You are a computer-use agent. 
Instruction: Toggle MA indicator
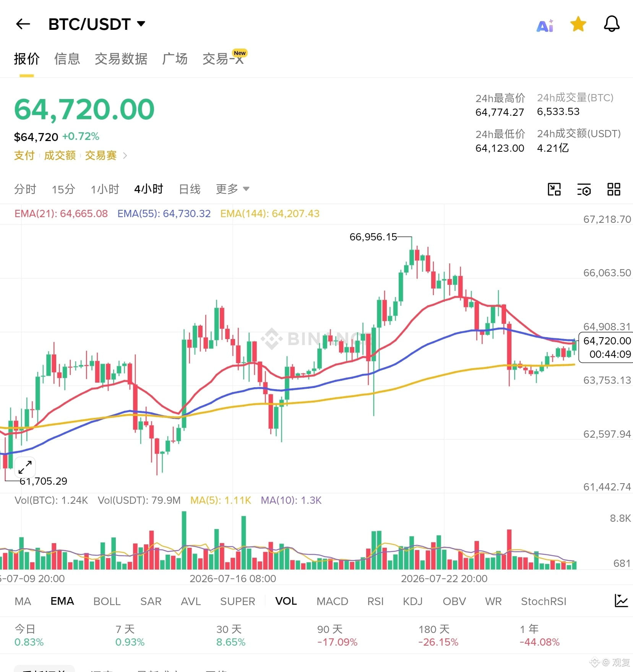click(23, 601)
